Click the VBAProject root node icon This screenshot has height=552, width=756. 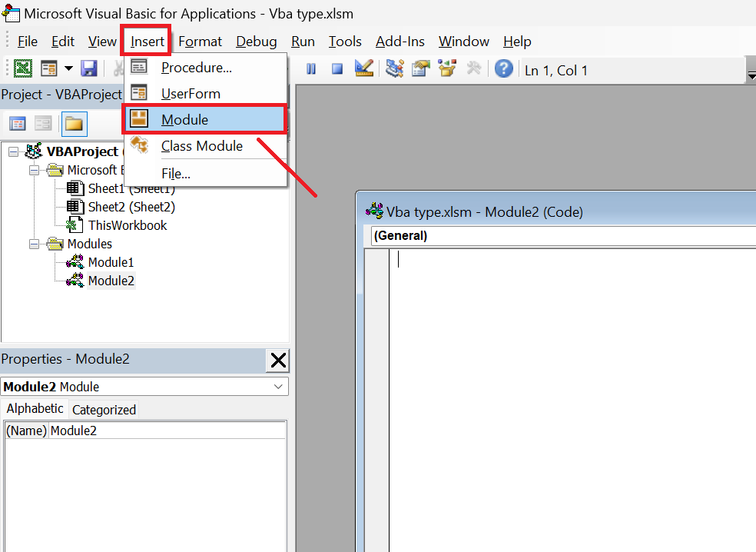pos(34,151)
